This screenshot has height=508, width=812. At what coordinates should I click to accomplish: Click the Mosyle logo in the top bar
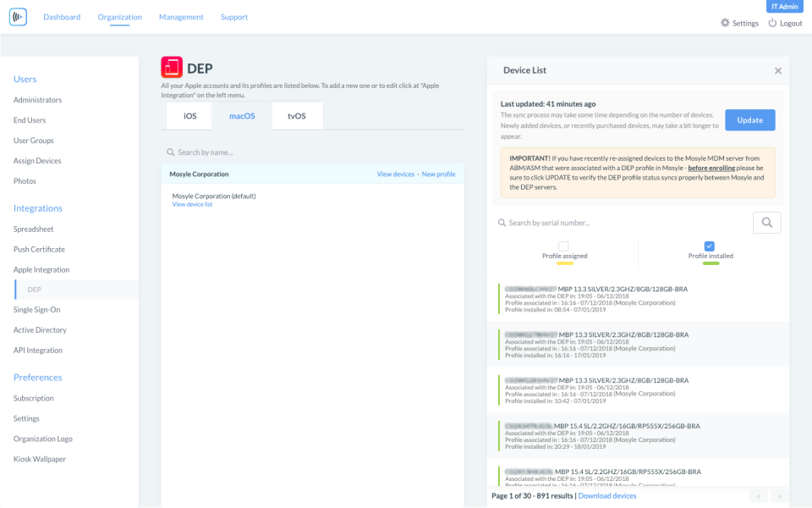click(x=18, y=17)
